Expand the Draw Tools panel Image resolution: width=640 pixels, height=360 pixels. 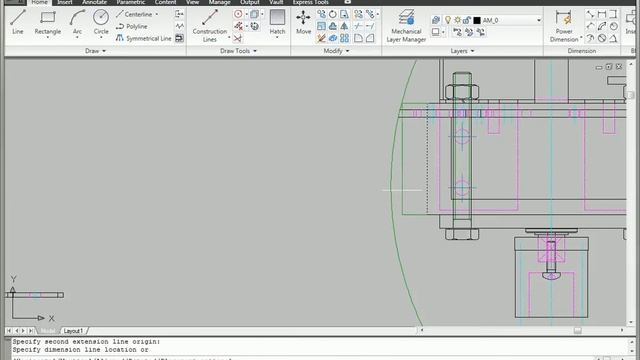pyautogui.click(x=238, y=51)
